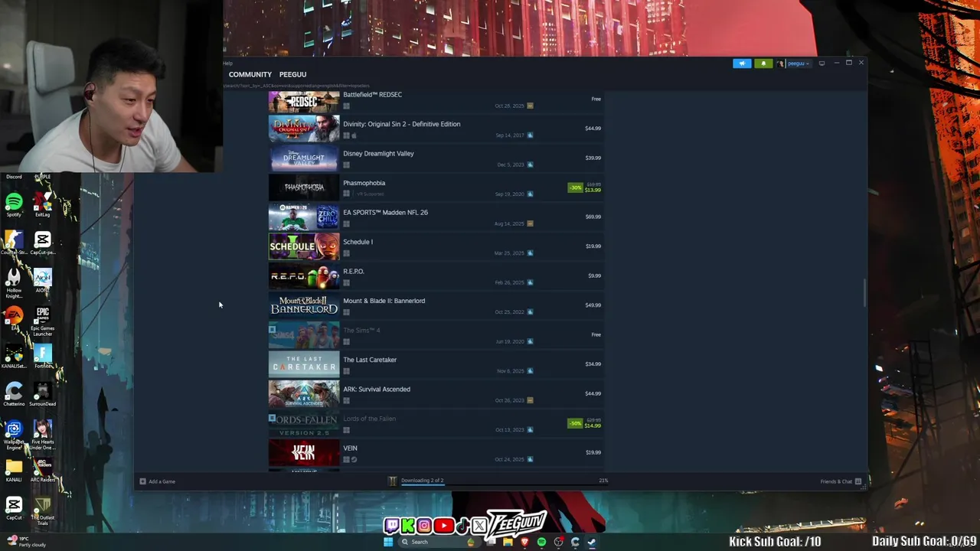This screenshot has height=551, width=980.
Task: Select the ARC Raiders desktop icon
Action: click(42, 469)
